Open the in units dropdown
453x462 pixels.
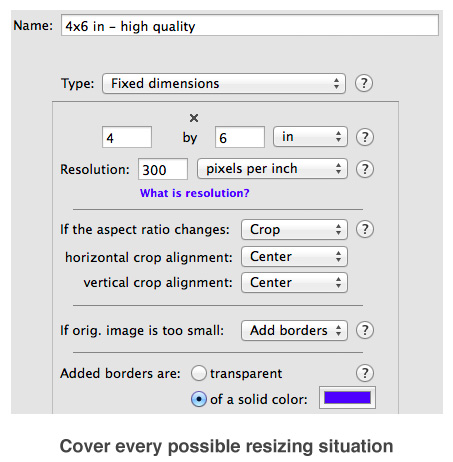tap(310, 137)
